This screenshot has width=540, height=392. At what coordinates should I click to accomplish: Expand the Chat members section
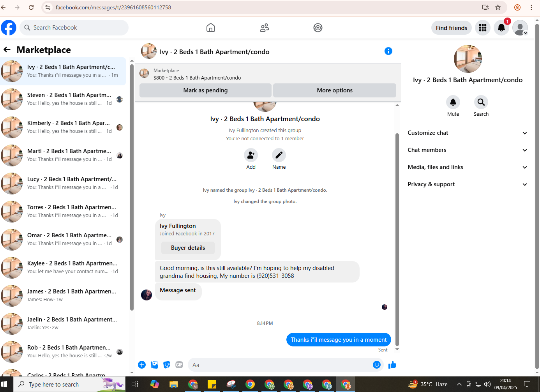(467, 150)
